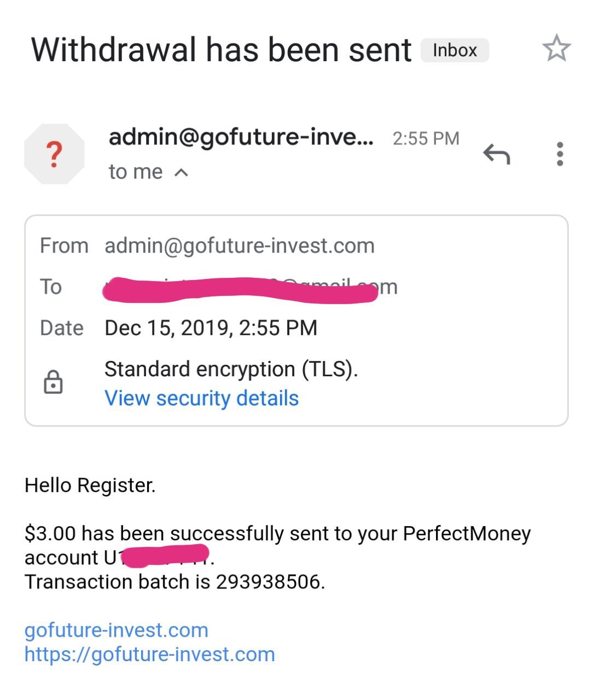Viewport: 593px width, 700px height.
Task: Tap the sender's question mark avatar
Action: pyautogui.click(x=54, y=154)
